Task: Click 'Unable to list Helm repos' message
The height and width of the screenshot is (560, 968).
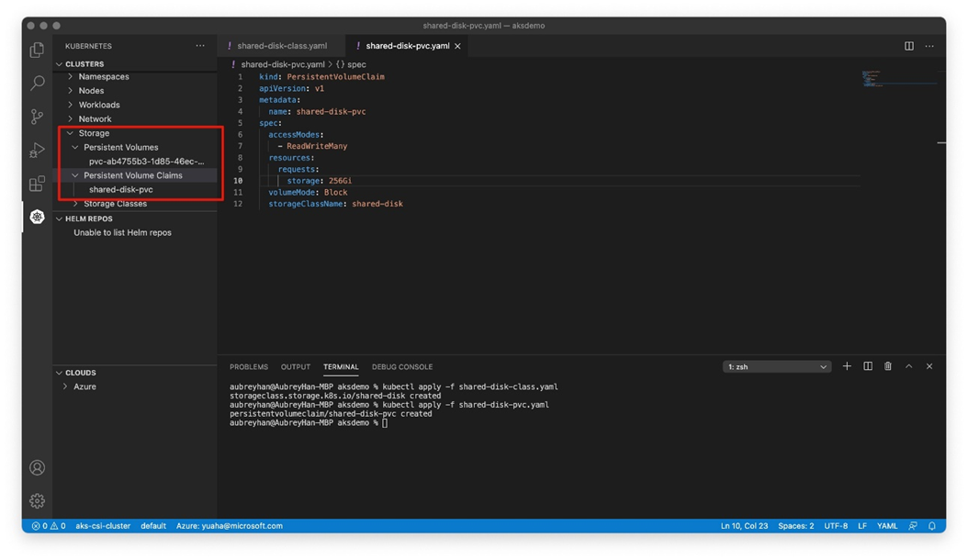Action: coord(122,233)
